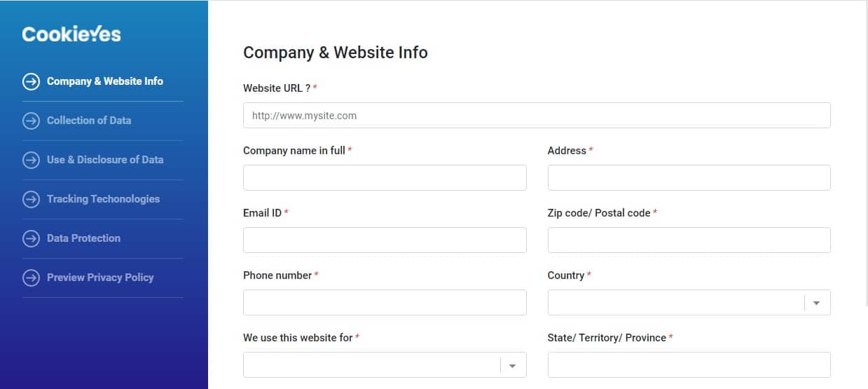The width and height of the screenshot is (868, 389).
Task: Click the Zip code/ Postal code field
Action: click(x=689, y=240)
